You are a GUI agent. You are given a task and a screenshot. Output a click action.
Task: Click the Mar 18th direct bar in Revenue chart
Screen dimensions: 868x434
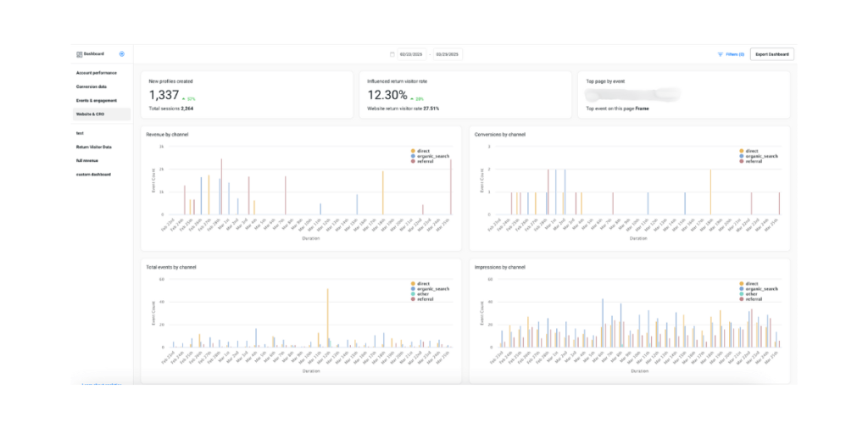[x=382, y=192]
